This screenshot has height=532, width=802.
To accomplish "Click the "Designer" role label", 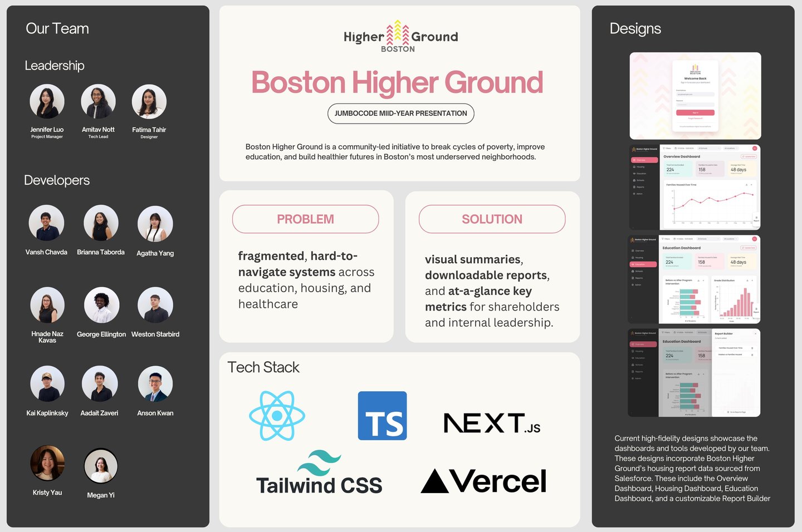I will click(149, 137).
